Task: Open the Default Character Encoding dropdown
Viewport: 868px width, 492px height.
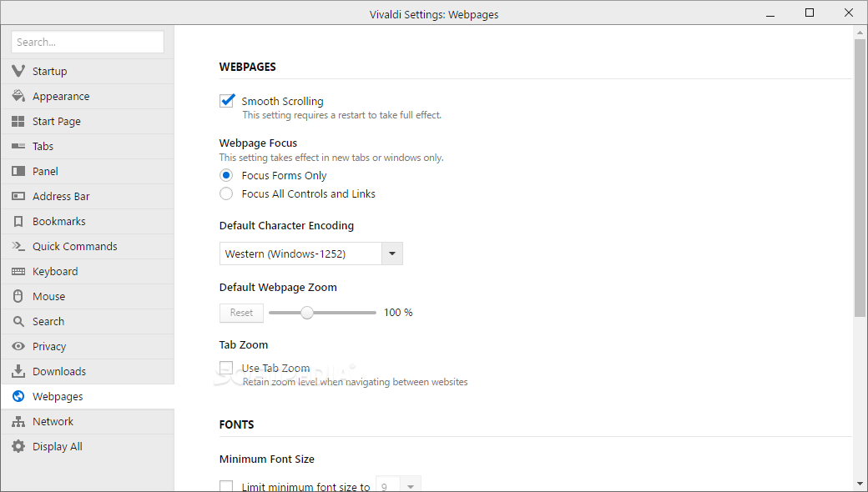Action: (x=392, y=254)
